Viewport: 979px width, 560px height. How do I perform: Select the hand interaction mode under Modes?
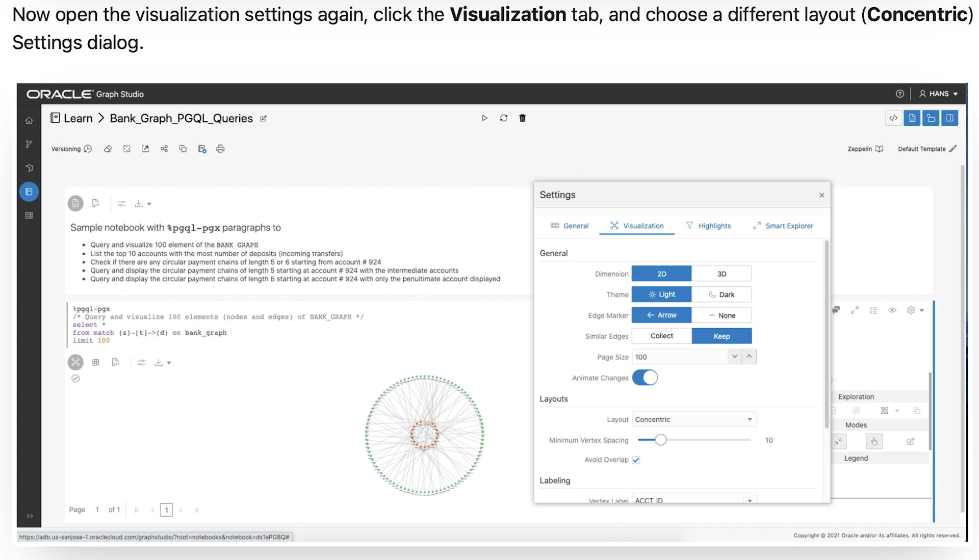coord(873,441)
